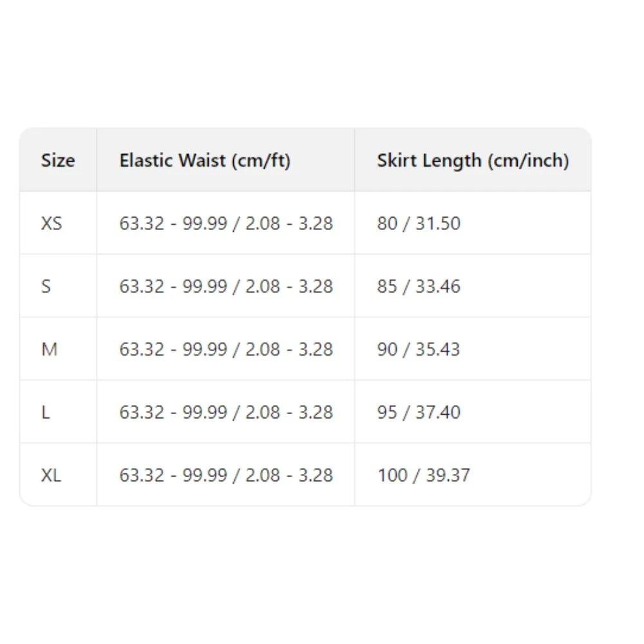Click the 90 / 35.43 skirt length cell
Image resolution: width=644 pixels, height=644 pixels.
(419, 349)
